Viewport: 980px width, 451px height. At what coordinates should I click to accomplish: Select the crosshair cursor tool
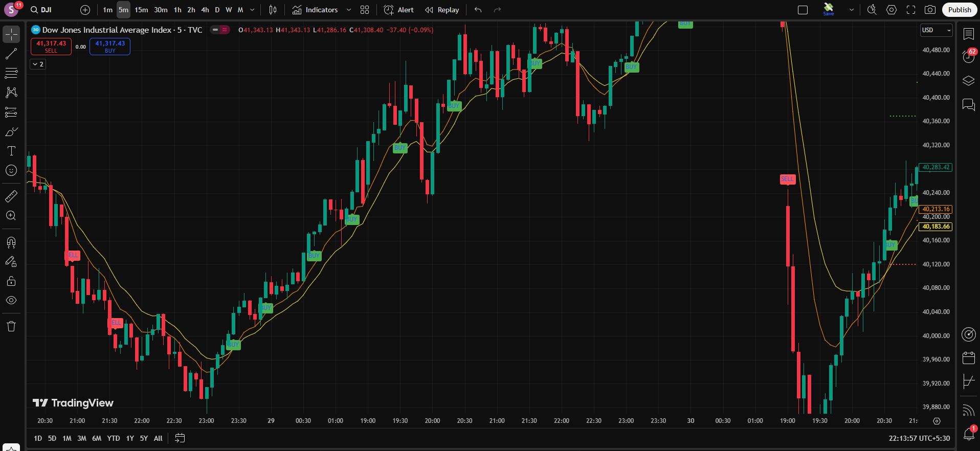click(x=11, y=34)
